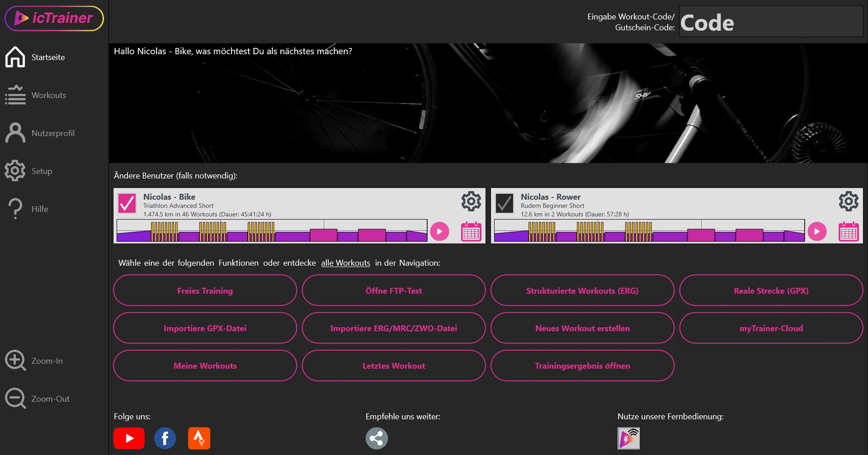868x455 pixels.
Task: Click the Freies Training button
Action: tap(205, 291)
